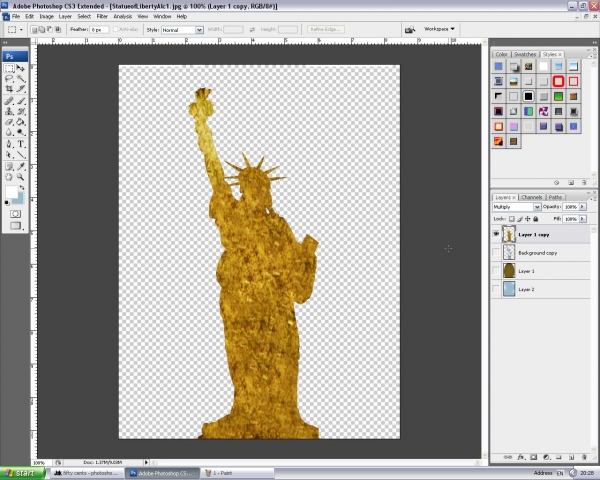600x480 pixels.
Task: Toggle lock all padlock
Action: coord(536,219)
